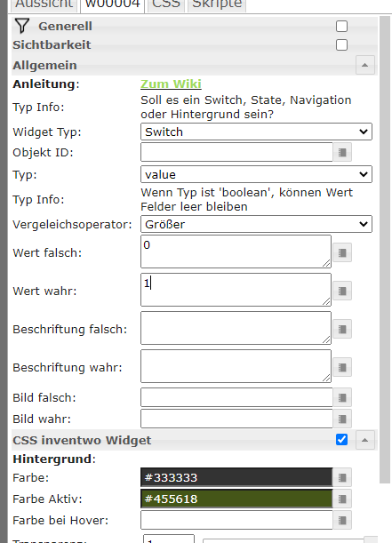The height and width of the screenshot is (543, 392).
Task: Open the Vergeleichsoperator dropdown
Action: tap(256, 224)
